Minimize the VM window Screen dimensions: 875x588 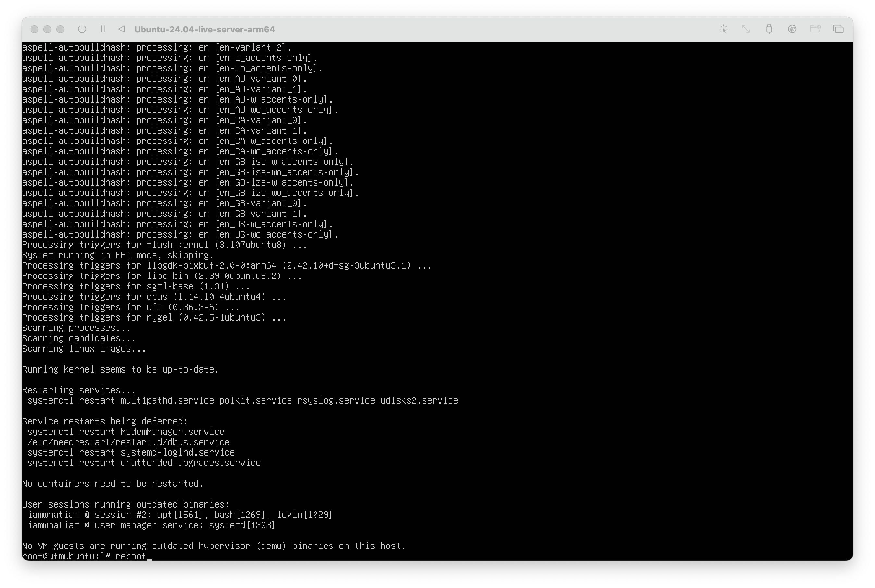[47, 29]
